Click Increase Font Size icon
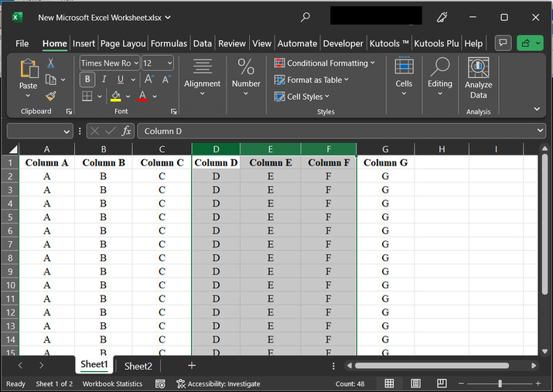This screenshot has height=392, width=553. (x=150, y=80)
